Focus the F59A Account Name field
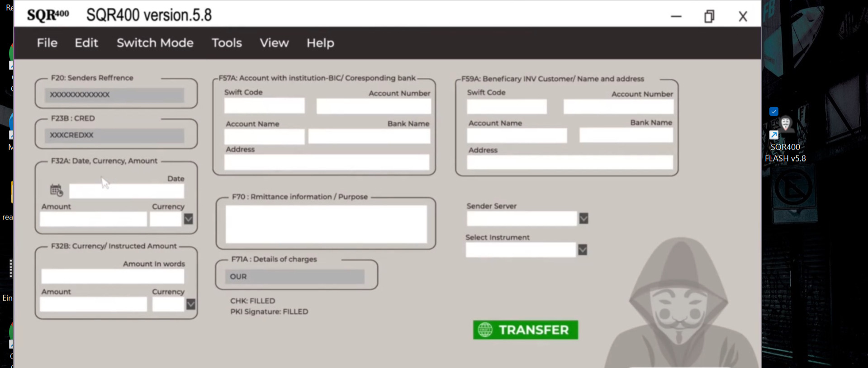Image resolution: width=868 pixels, height=368 pixels. (517, 136)
